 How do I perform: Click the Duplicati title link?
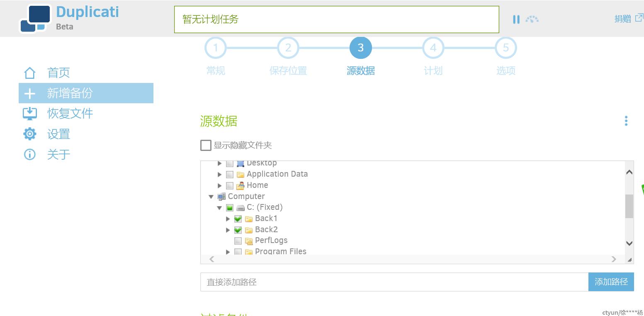pos(87,12)
